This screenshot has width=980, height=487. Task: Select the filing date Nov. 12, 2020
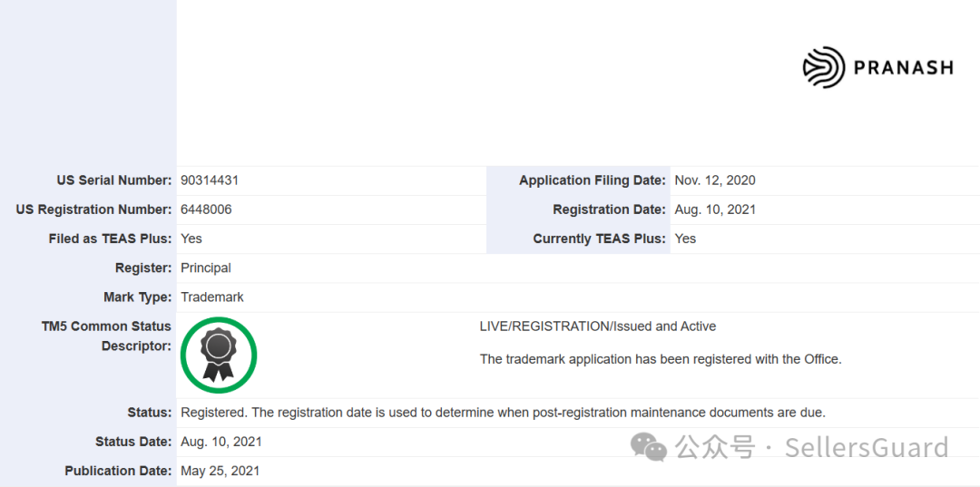(x=715, y=180)
